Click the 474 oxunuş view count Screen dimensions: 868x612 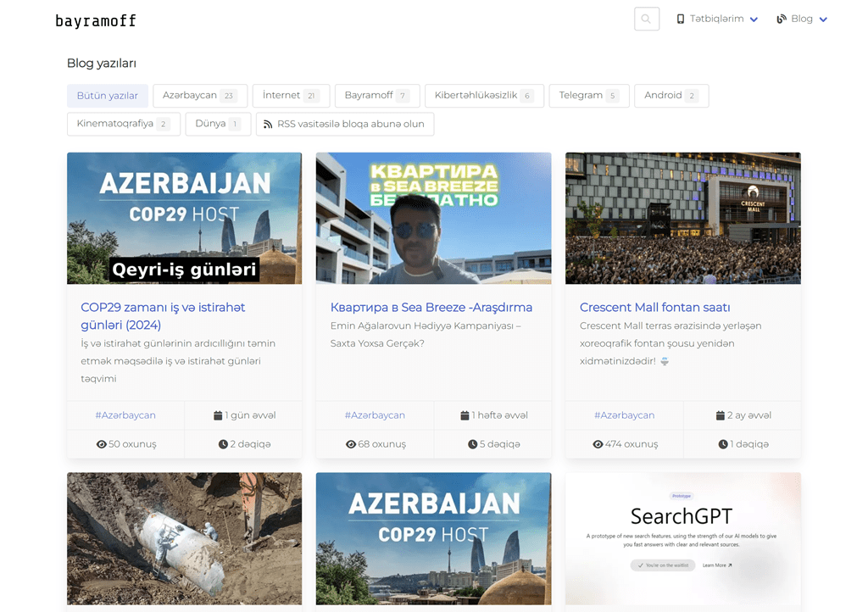[x=632, y=444]
